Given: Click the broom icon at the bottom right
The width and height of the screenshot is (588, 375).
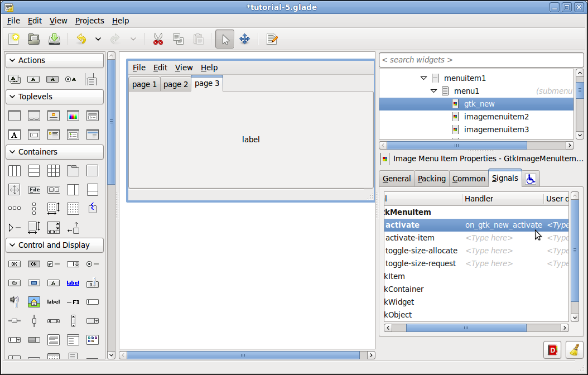Looking at the screenshot, I should pos(574,350).
